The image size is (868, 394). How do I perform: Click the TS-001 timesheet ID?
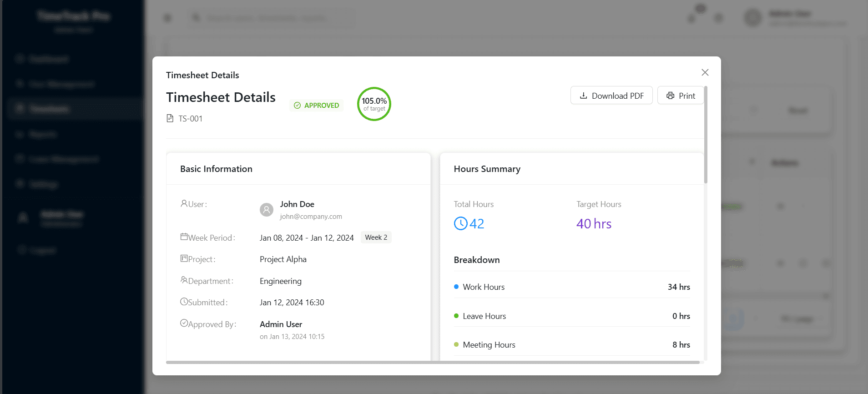click(x=190, y=119)
